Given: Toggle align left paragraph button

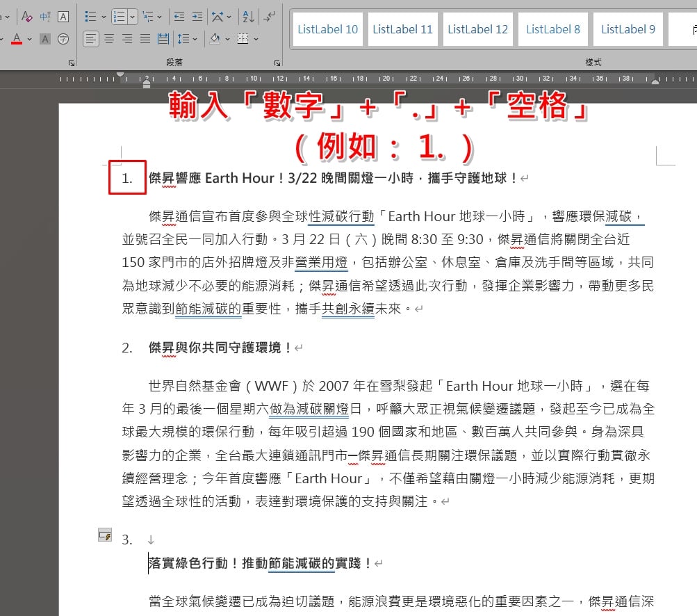Looking at the screenshot, I should point(90,39).
